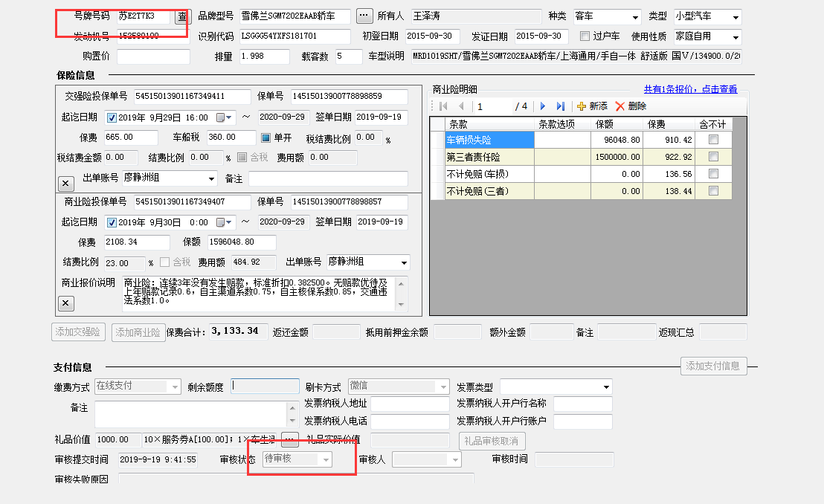This screenshot has height=504, width=824.
Task: Open the 发票类型 dropdown
Action: click(x=606, y=387)
